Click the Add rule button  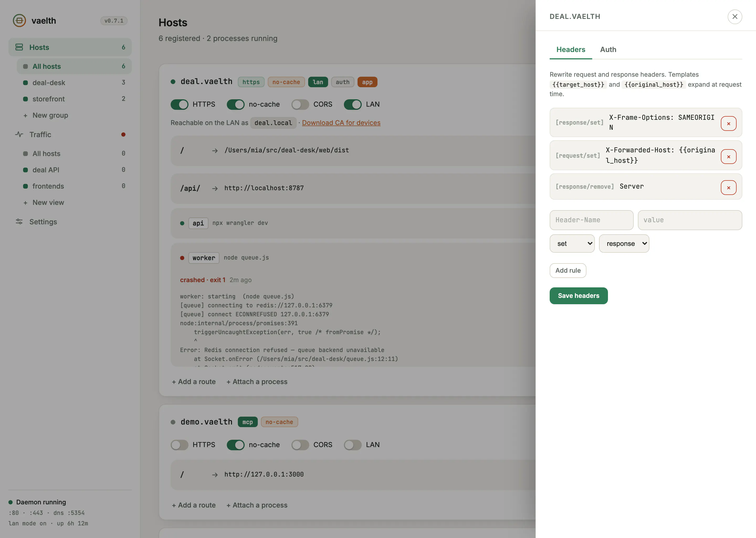click(568, 270)
